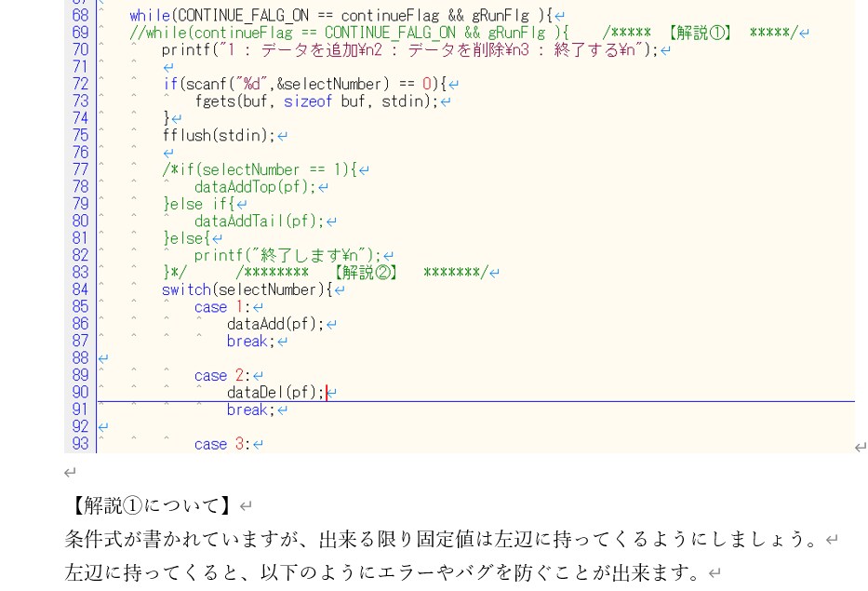Click the dataAddTail(pf); line

pos(259,222)
